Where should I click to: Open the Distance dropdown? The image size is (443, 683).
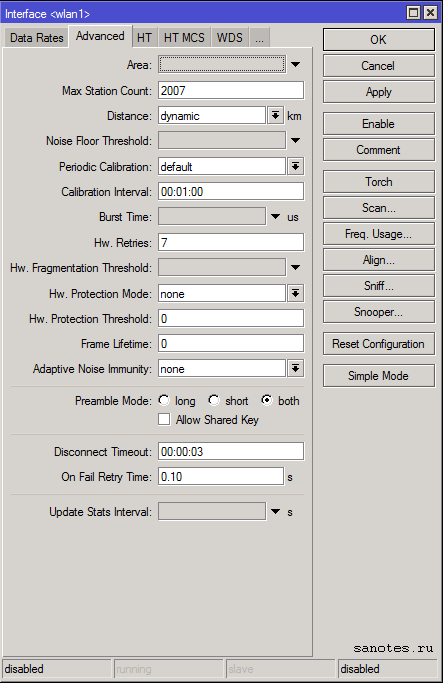pyautogui.click(x=275, y=115)
